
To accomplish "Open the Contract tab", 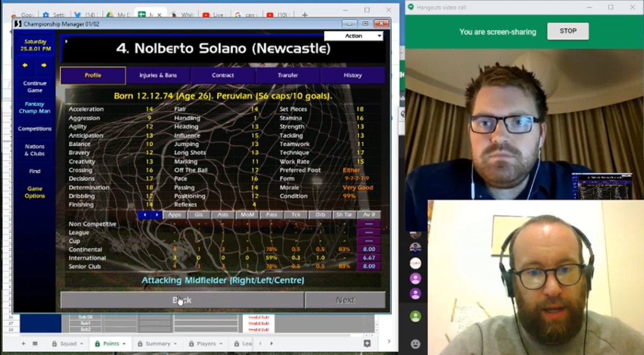I will 223,75.
